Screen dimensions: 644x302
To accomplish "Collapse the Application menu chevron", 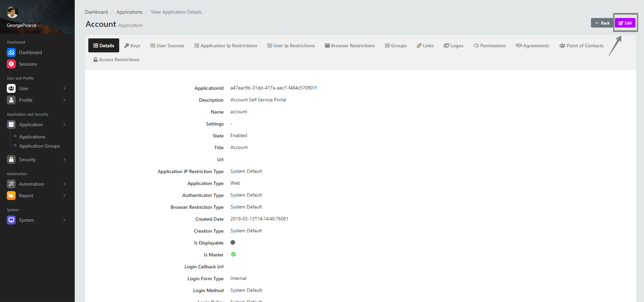I will [65, 124].
